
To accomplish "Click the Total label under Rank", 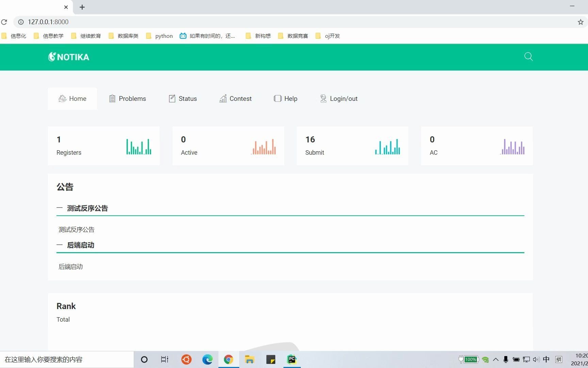I will tap(63, 320).
